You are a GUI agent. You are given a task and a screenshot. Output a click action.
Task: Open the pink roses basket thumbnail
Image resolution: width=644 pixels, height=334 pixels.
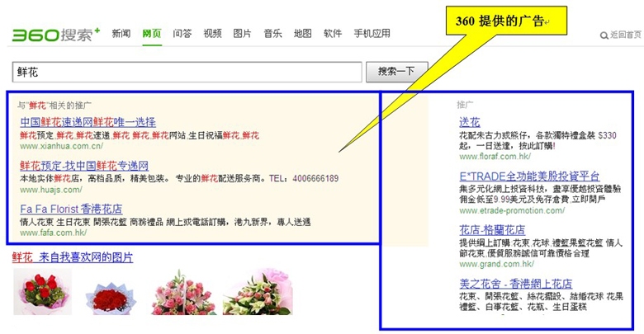click(x=183, y=292)
